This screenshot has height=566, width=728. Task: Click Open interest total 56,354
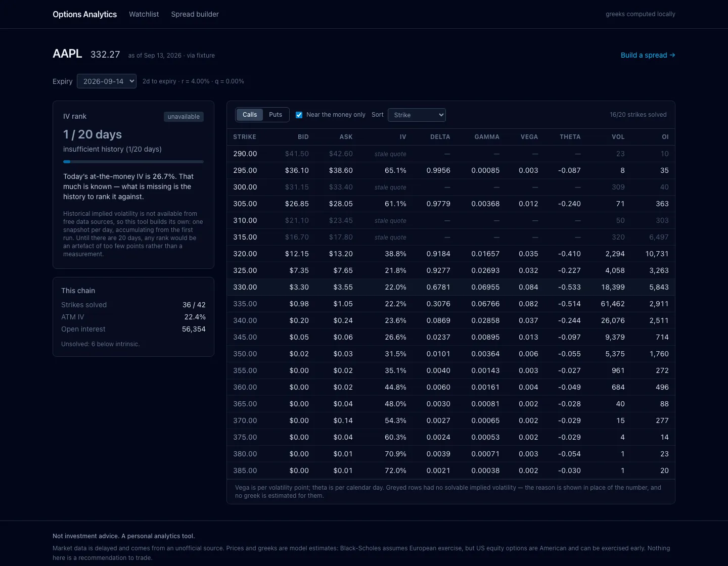[x=194, y=329]
